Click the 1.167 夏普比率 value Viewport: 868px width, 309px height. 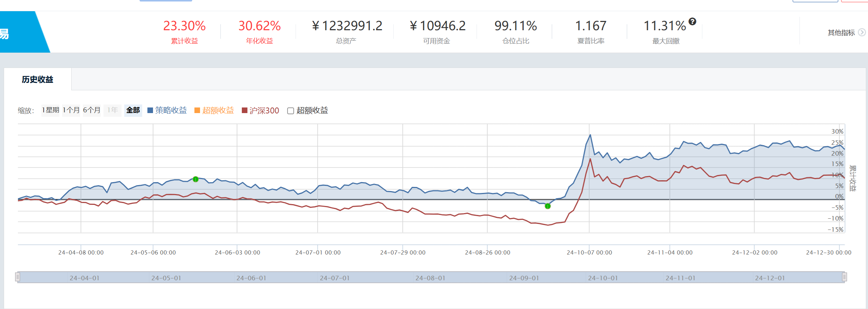pyautogui.click(x=591, y=26)
